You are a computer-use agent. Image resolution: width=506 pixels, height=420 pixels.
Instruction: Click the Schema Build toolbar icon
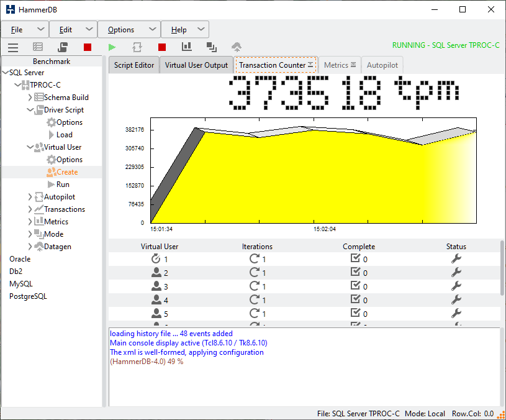click(38, 47)
